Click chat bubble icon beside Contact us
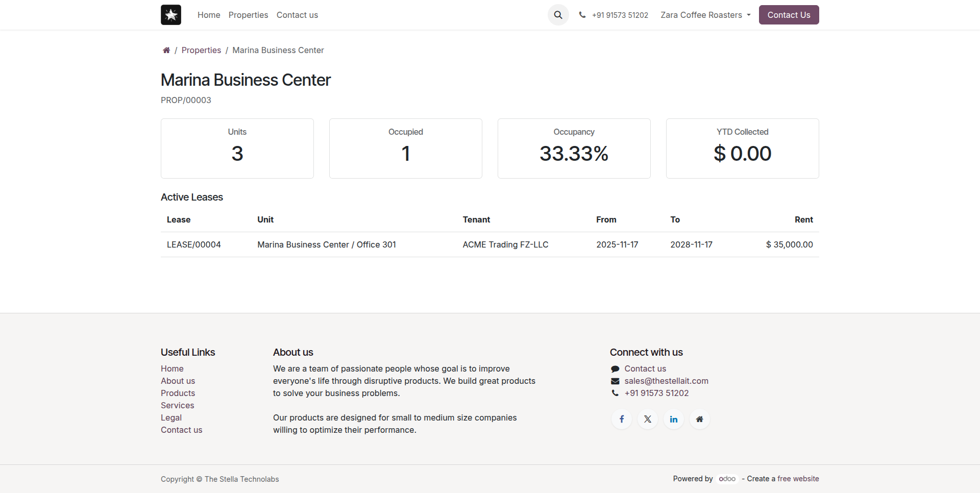 615,369
